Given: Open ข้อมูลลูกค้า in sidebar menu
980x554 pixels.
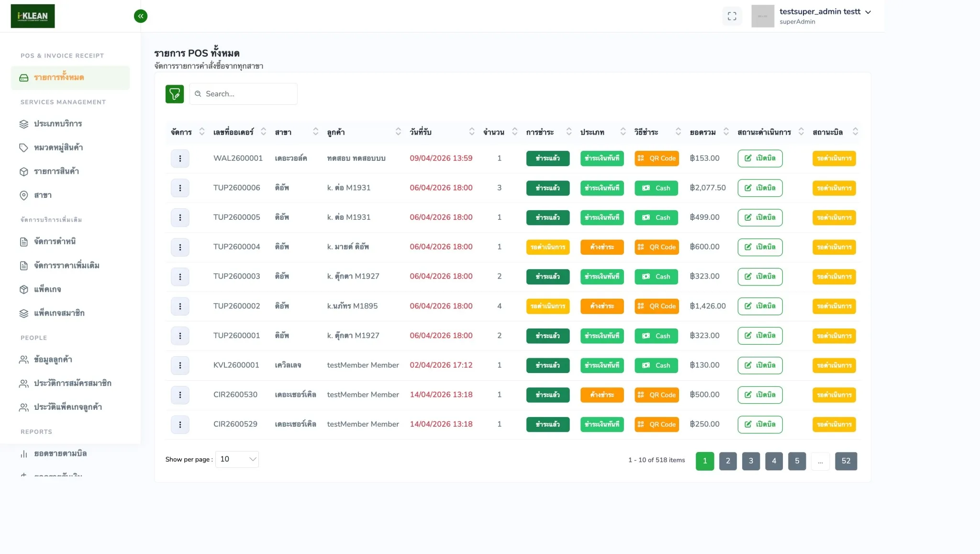Looking at the screenshot, I should pyautogui.click(x=53, y=360).
